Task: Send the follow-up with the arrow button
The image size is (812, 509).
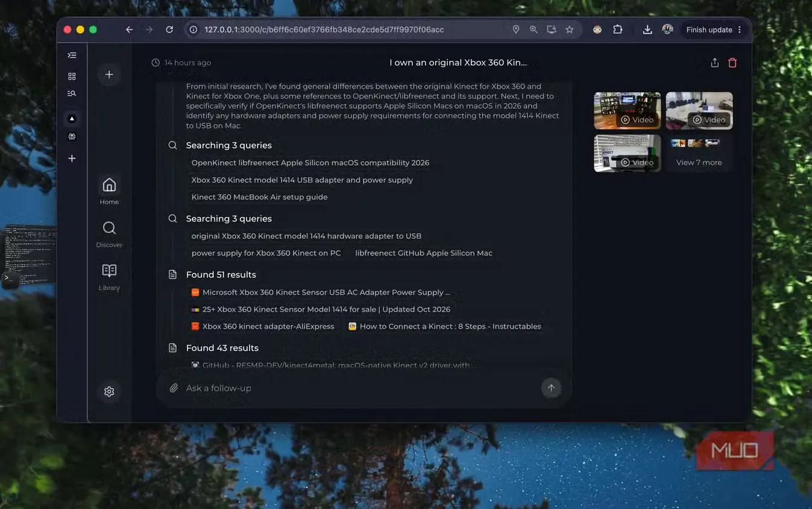Action: point(551,388)
